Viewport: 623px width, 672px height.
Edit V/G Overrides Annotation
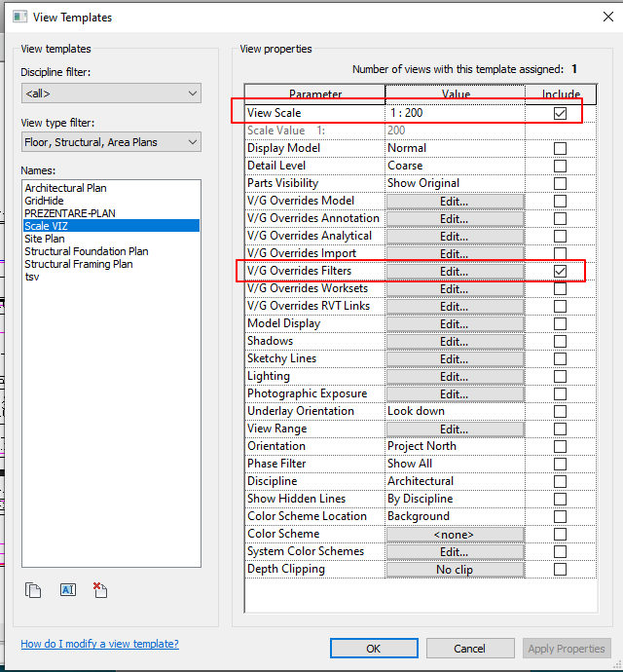point(455,219)
